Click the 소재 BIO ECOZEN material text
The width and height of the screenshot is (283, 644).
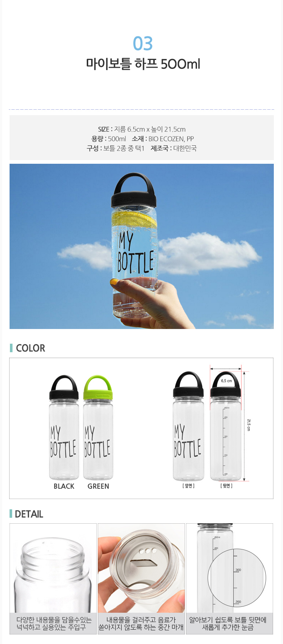pos(163,139)
